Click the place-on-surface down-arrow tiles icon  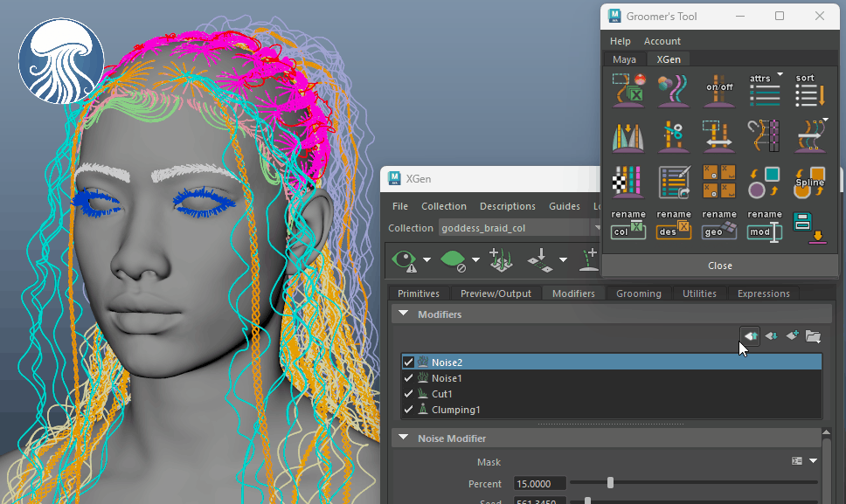[x=540, y=259]
